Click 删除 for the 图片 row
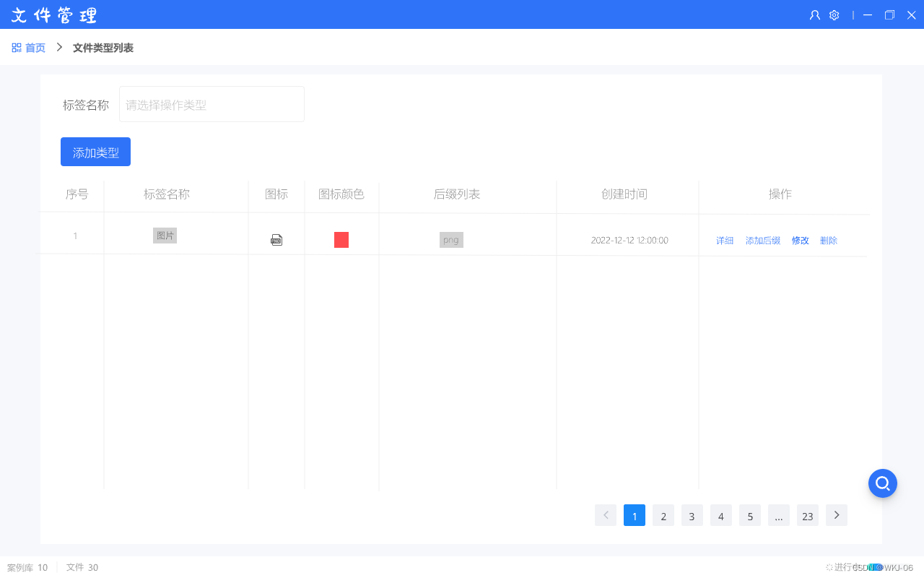 tap(829, 241)
